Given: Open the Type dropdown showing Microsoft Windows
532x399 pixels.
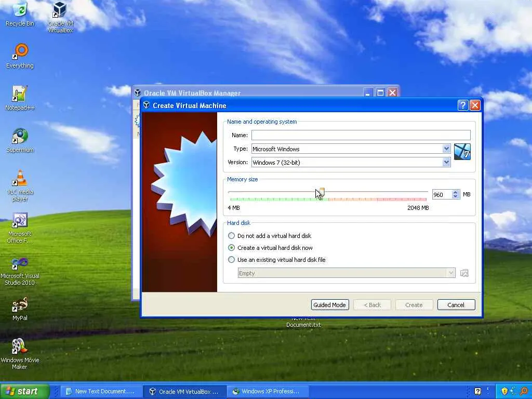Looking at the screenshot, I should (351, 149).
